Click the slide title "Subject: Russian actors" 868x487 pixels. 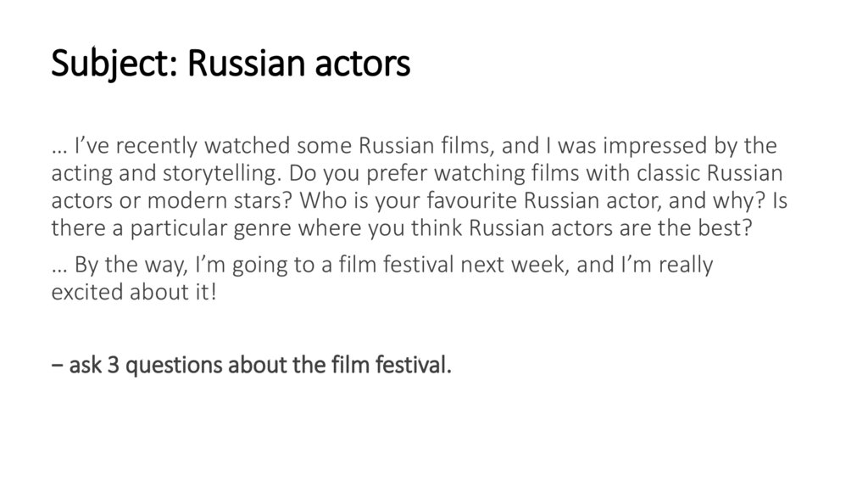click(231, 64)
